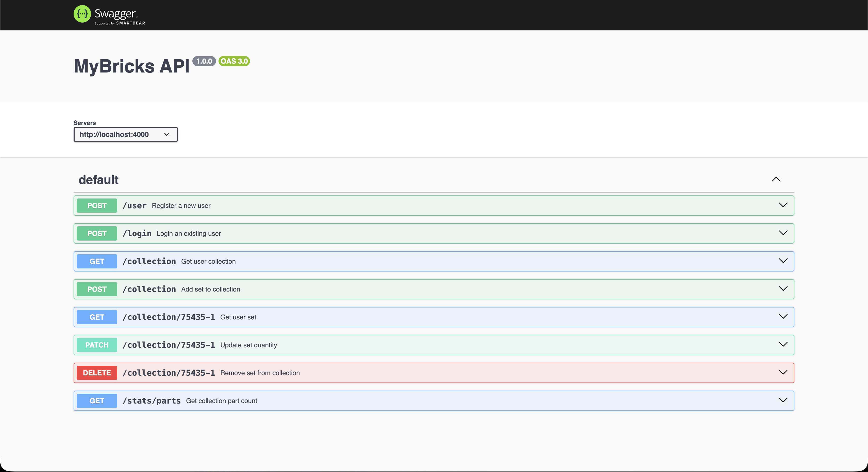
Task: Expand chevron on /stats/parts row
Action: pos(783,400)
